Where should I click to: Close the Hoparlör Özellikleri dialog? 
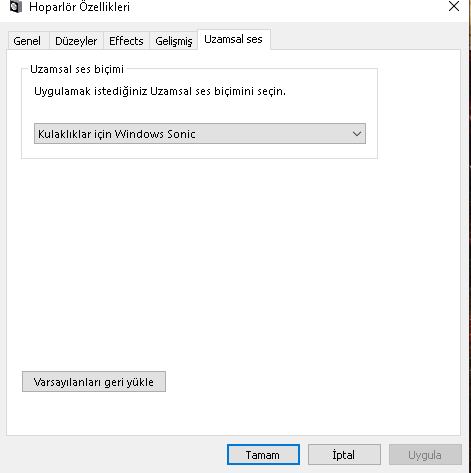(x=454, y=6)
